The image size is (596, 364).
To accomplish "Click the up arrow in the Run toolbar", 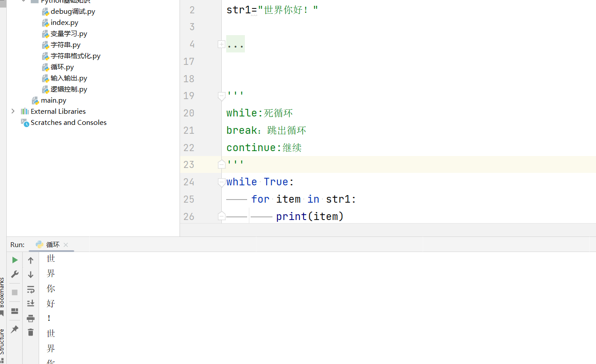I will point(31,260).
